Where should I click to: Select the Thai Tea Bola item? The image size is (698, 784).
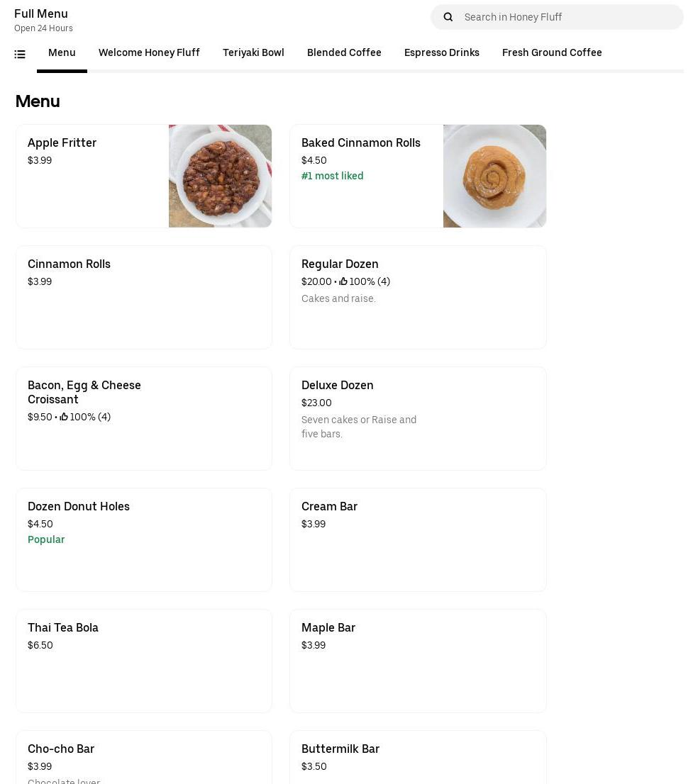[143, 661]
